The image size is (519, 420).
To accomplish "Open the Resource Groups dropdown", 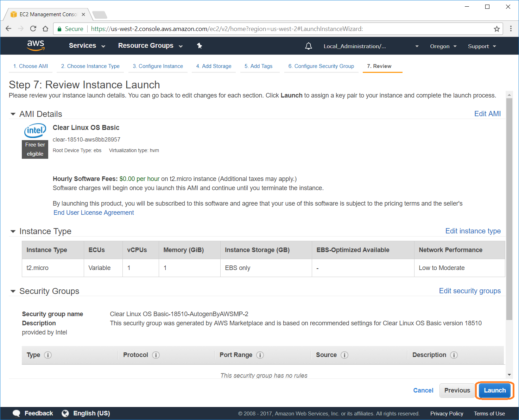I will coord(150,46).
